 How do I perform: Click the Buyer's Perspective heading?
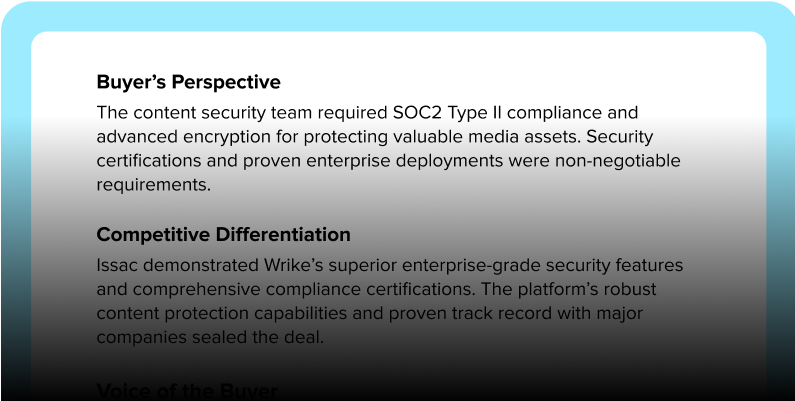[x=188, y=82]
